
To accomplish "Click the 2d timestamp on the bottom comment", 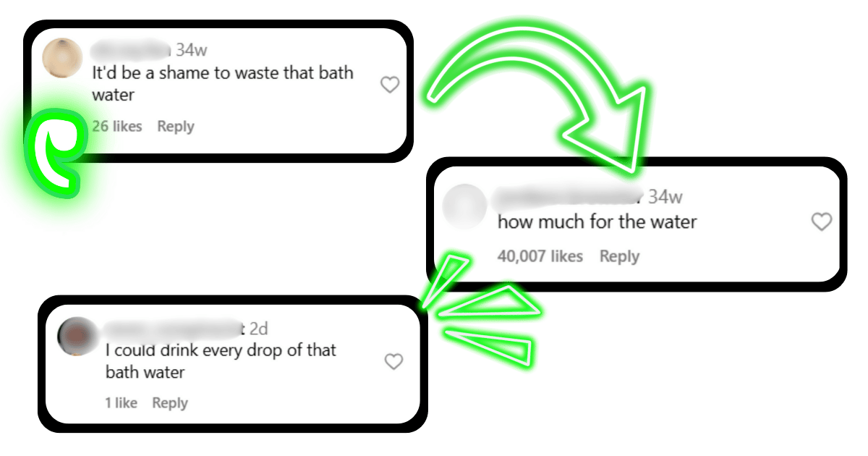I will (x=259, y=329).
